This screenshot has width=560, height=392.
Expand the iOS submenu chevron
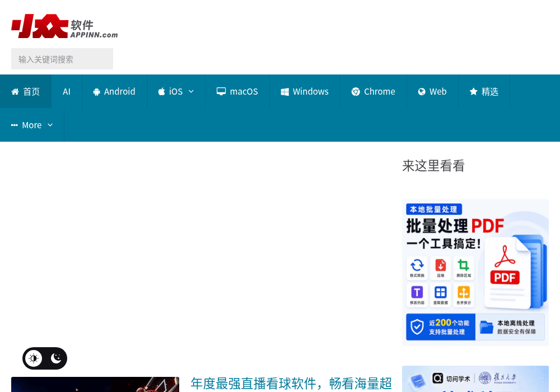191,91
